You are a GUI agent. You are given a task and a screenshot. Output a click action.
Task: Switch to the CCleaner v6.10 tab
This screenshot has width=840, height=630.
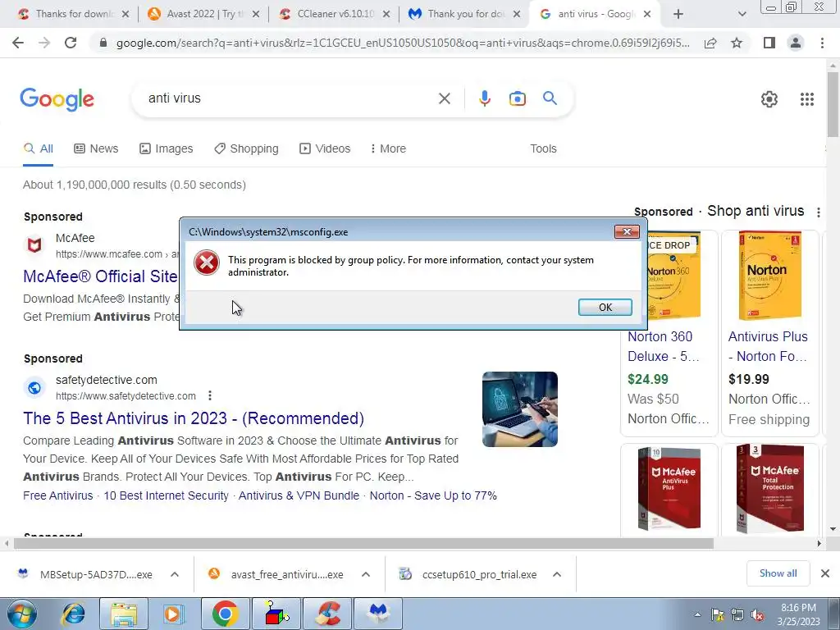click(x=336, y=14)
